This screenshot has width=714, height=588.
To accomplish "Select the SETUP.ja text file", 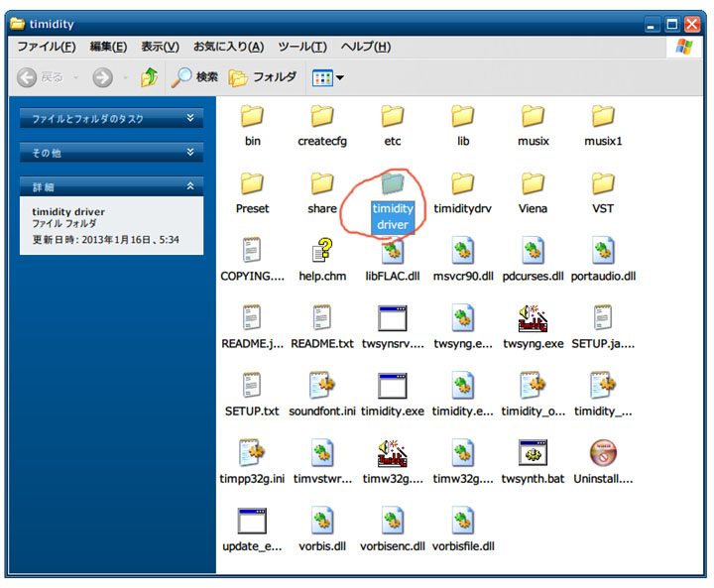I will coord(603,327).
